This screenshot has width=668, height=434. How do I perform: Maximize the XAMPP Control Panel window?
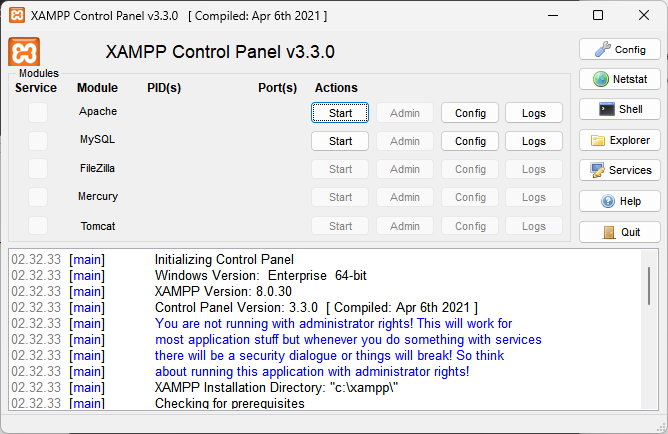598,15
